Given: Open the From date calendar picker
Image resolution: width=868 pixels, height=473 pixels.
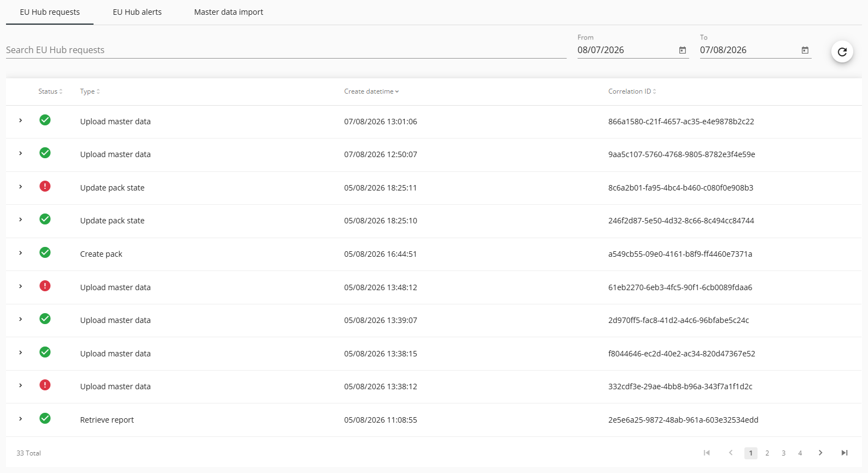Looking at the screenshot, I should coord(682,50).
